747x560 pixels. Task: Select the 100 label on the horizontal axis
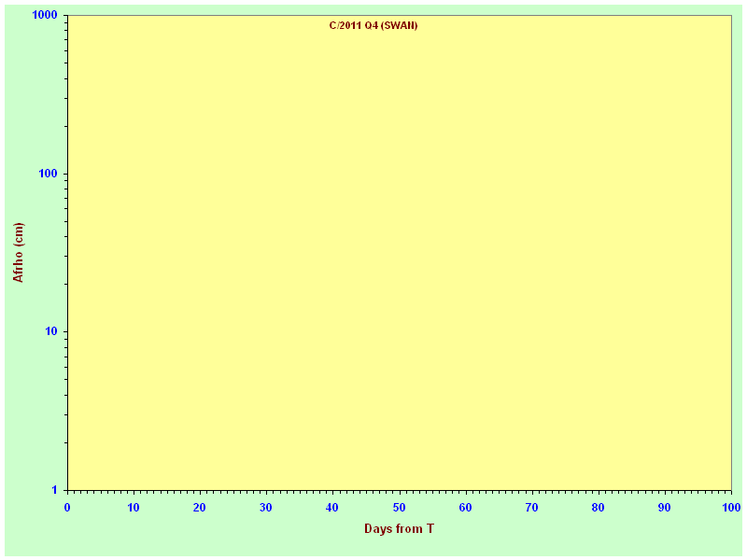click(x=731, y=508)
